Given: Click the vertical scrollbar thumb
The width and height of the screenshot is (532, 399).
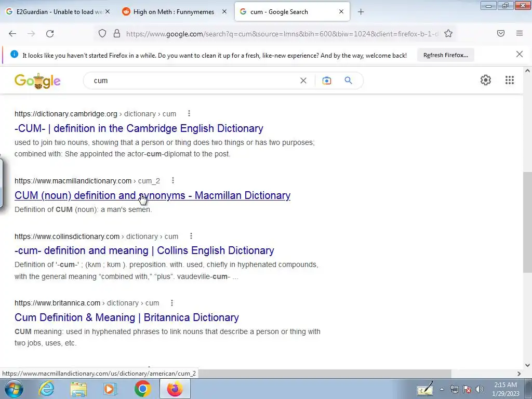Looking at the screenshot, I should pos(527,222).
